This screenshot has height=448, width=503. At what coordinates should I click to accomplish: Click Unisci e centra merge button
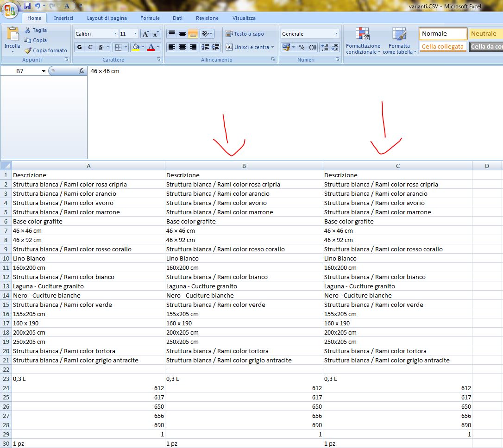(x=247, y=47)
